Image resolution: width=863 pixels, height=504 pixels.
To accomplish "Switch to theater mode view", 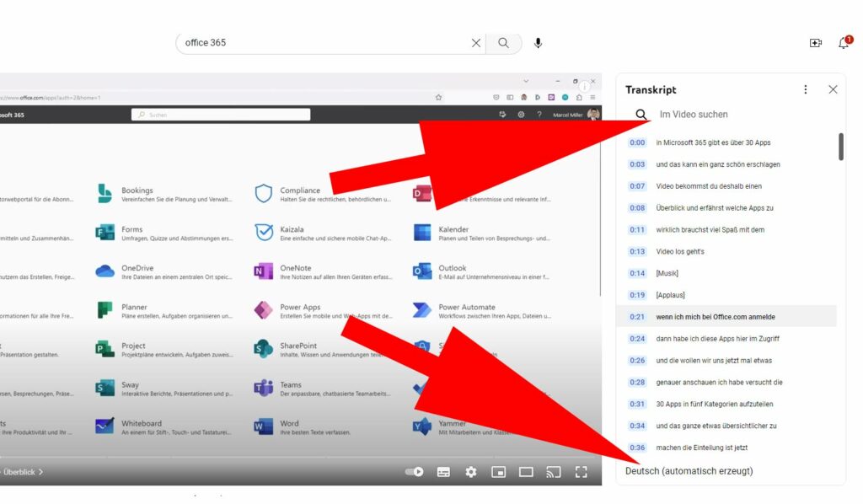I will coord(526,472).
